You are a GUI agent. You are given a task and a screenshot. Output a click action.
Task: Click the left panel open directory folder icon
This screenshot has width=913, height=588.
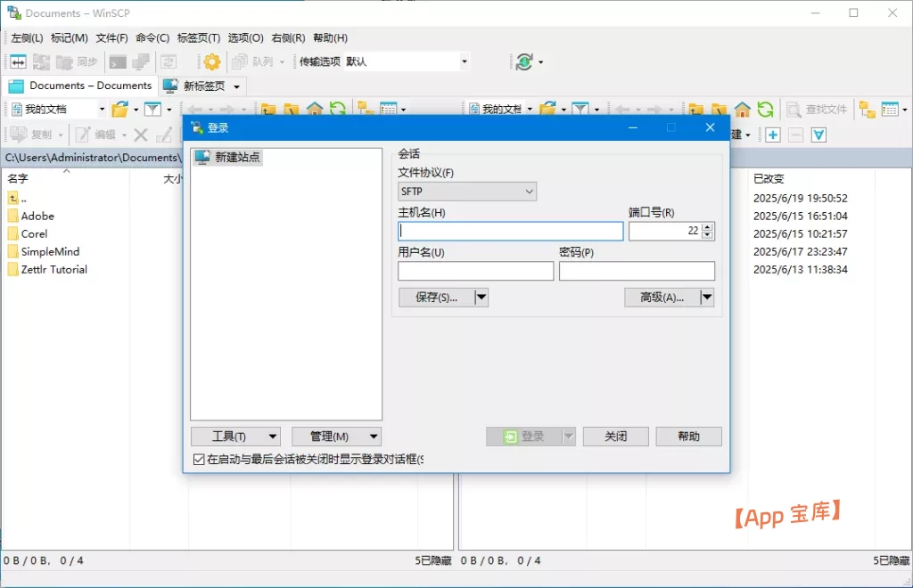point(120,109)
